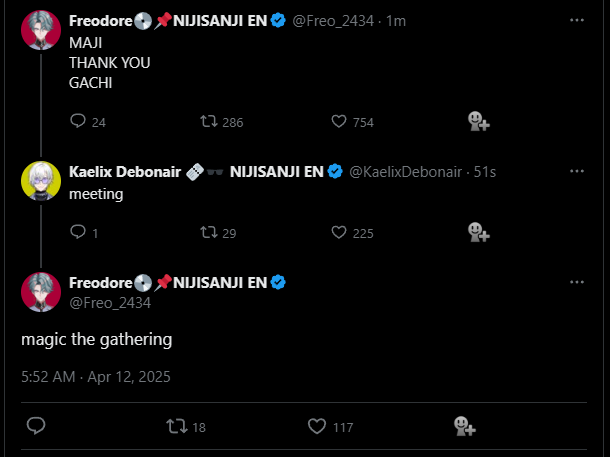Like Kaelix Debonair's meeting tweet
610x457 pixels.
pyautogui.click(x=338, y=233)
